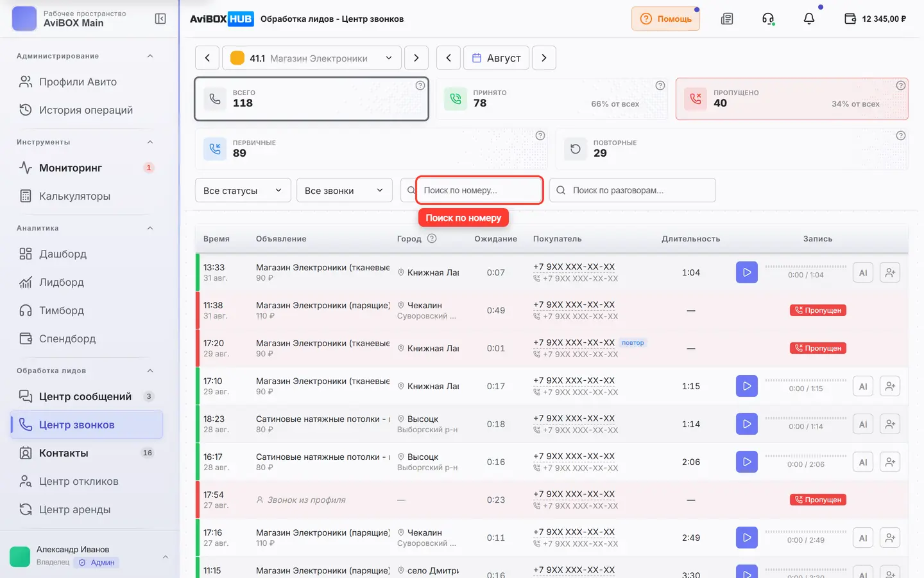
Task: Open AI analysis for 13:33 call
Action: [863, 272]
